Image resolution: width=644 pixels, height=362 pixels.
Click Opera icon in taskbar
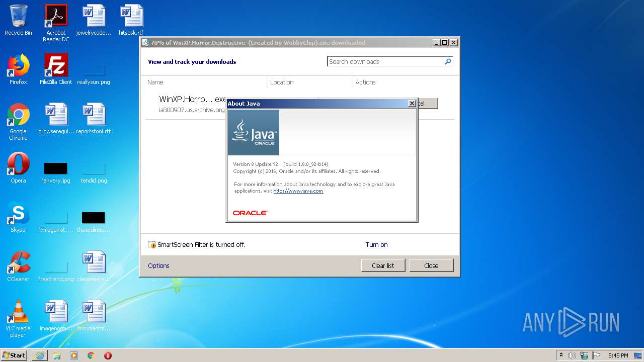tap(108, 355)
